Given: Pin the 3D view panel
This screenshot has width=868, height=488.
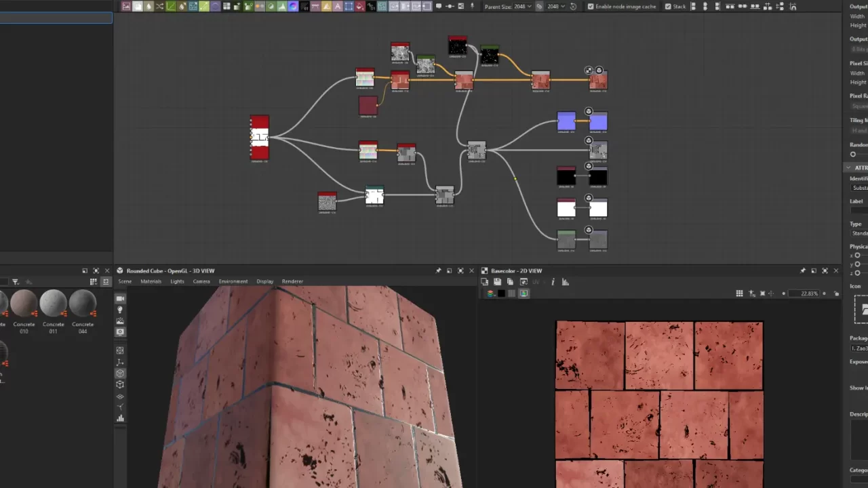Looking at the screenshot, I should [438, 271].
